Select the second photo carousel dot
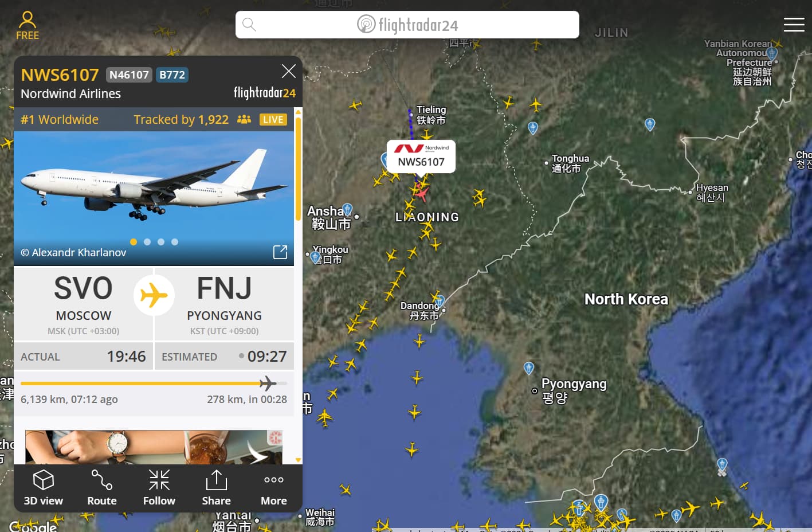 coord(147,242)
